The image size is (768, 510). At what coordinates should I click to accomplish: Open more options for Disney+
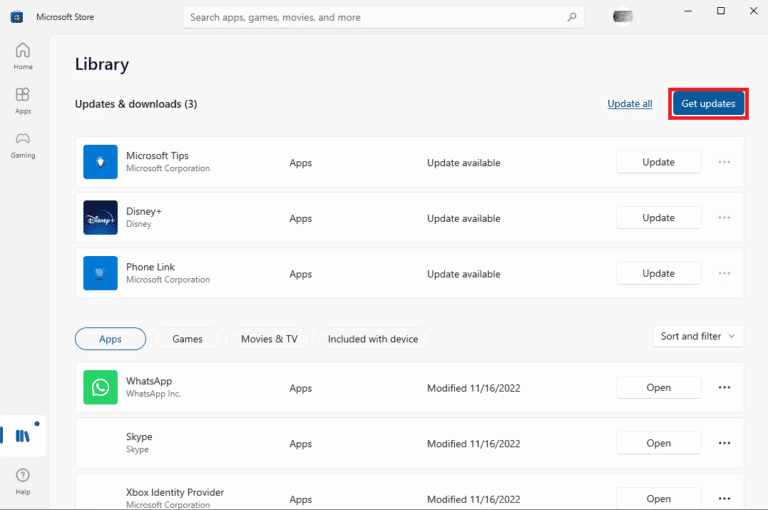[x=724, y=218]
